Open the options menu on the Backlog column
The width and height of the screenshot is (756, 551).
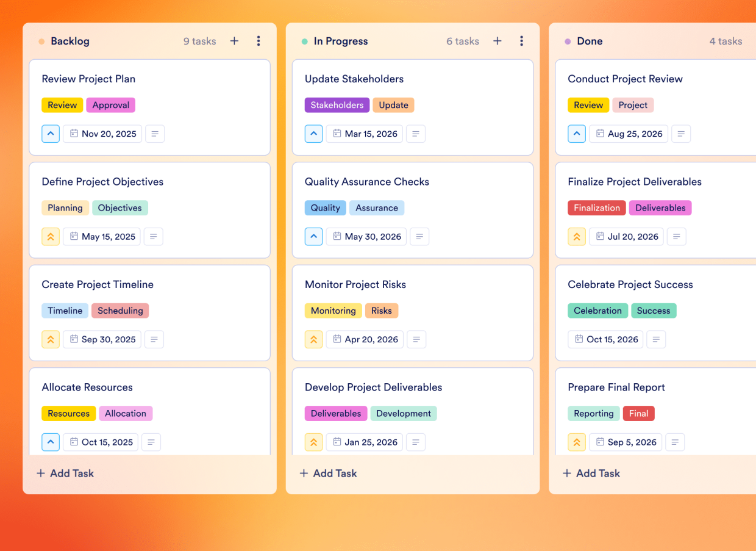[x=259, y=41]
